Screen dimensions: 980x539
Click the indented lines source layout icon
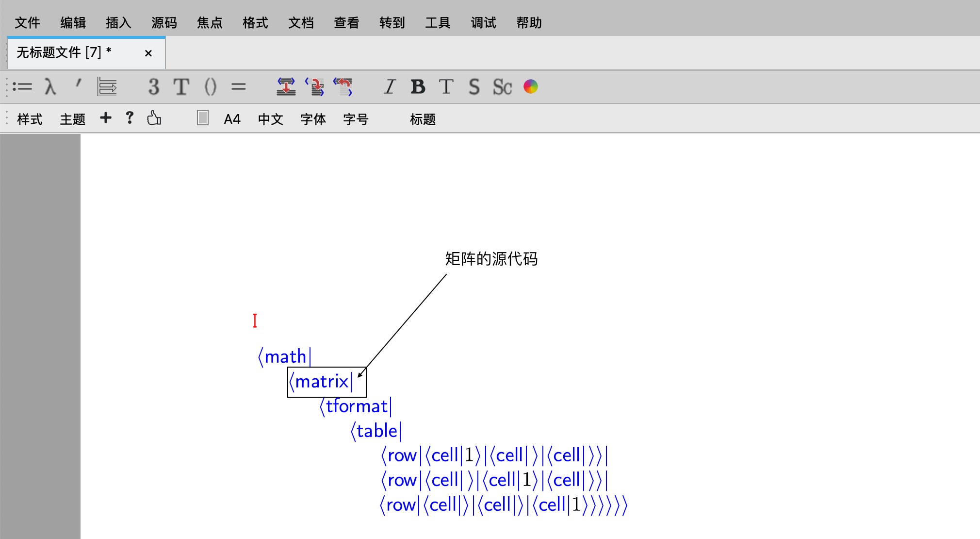(x=107, y=87)
